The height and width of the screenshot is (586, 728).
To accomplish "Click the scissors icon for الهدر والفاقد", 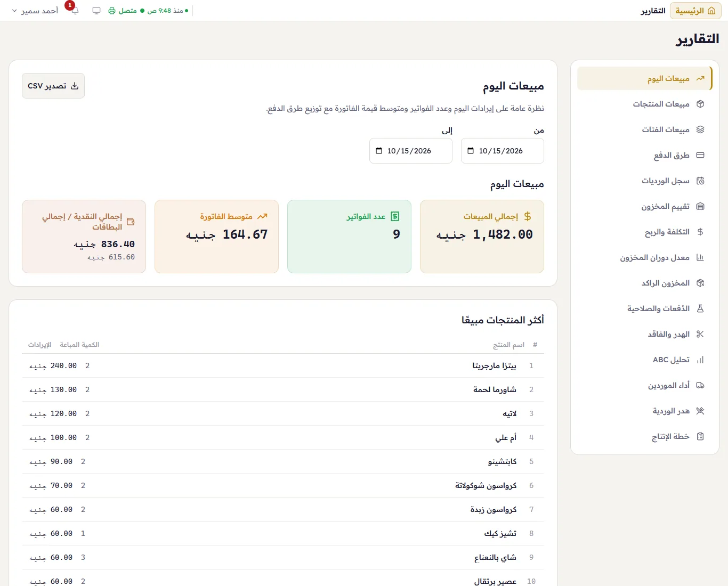I will click(x=700, y=334).
